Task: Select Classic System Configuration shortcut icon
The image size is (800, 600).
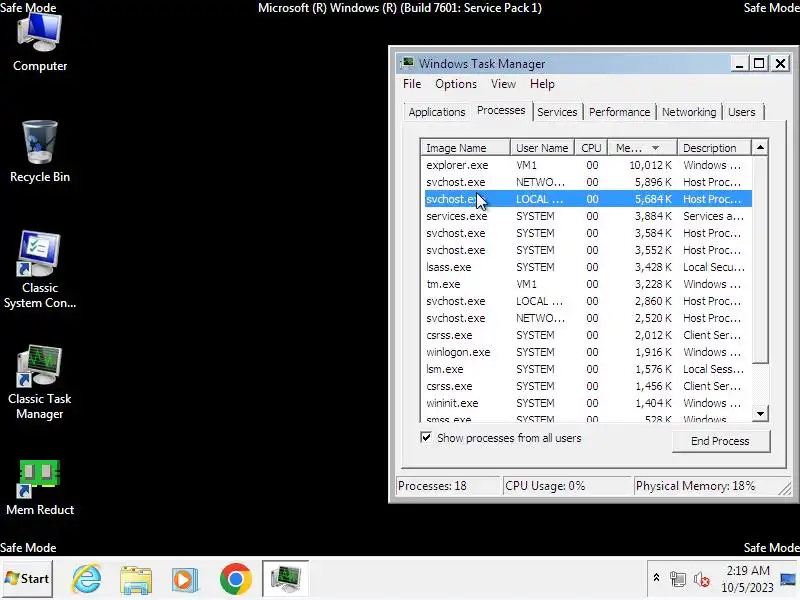Action: click(40, 269)
